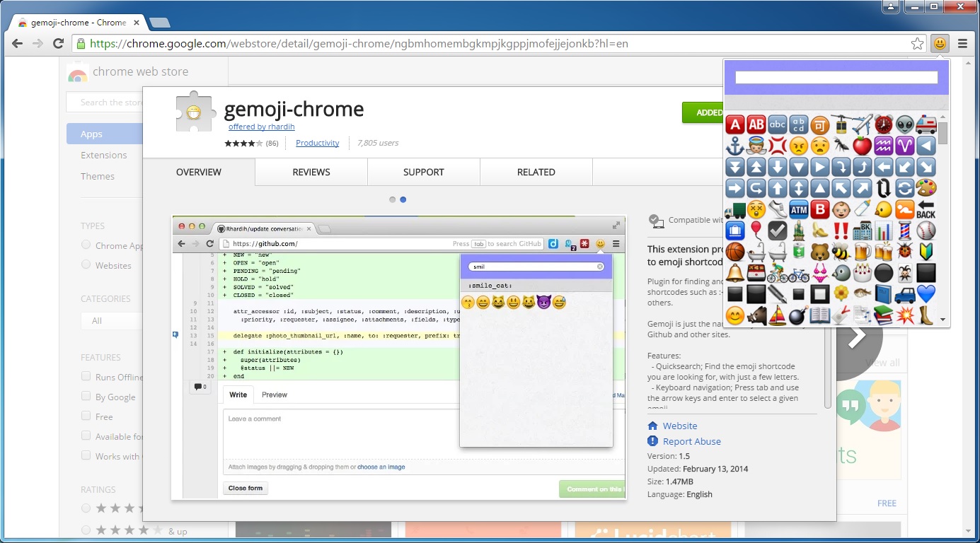The image size is (980, 543).
Task: Switch to the REVIEWS tab
Action: (311, 172)
